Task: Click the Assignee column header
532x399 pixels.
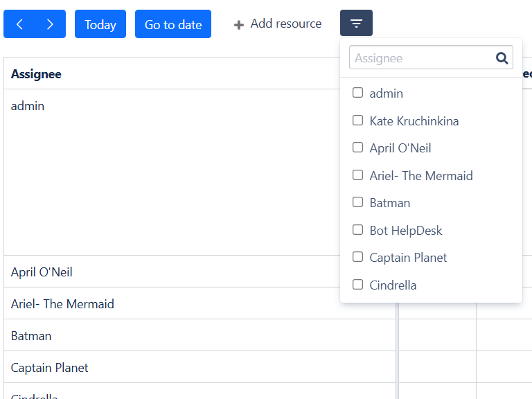Action: (37, 74)
